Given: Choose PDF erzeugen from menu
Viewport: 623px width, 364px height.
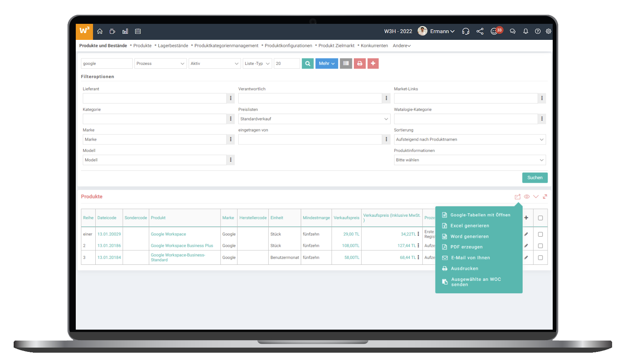Looking at the screenshot, I should tap(466, 247).
